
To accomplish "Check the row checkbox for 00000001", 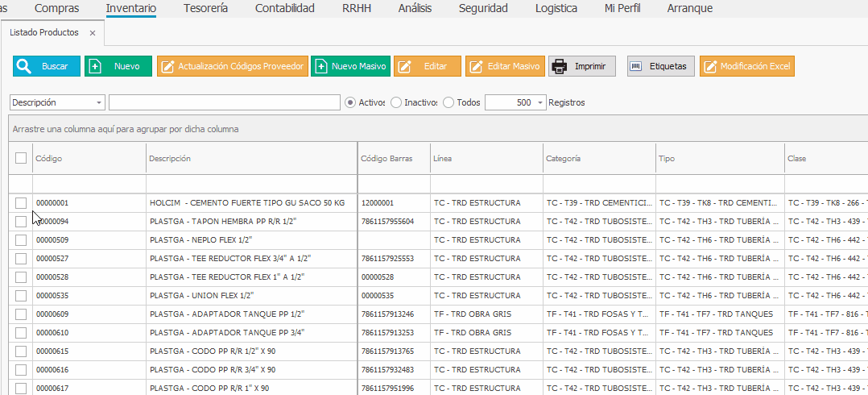I will 20,203.
